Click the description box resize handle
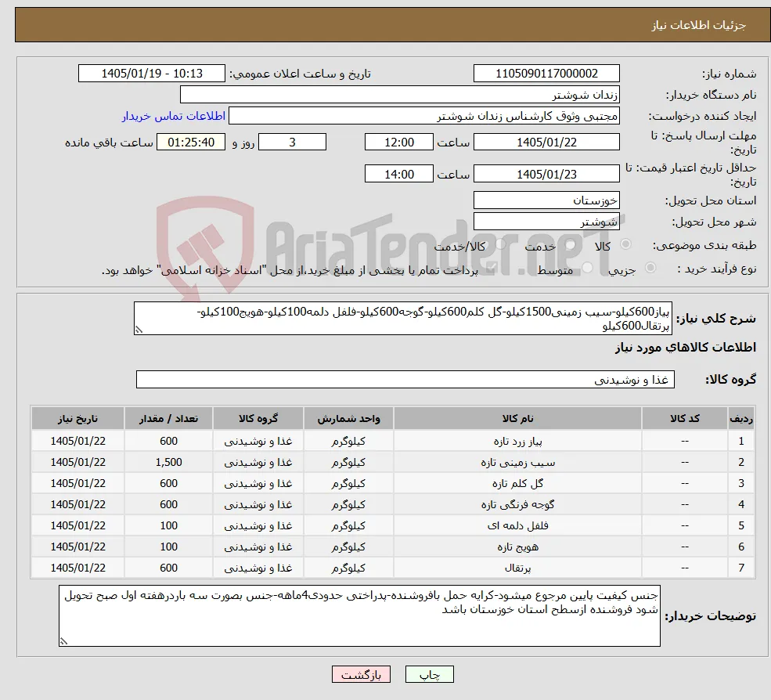Viewport: 771px width, 700px height. (139, 330)
